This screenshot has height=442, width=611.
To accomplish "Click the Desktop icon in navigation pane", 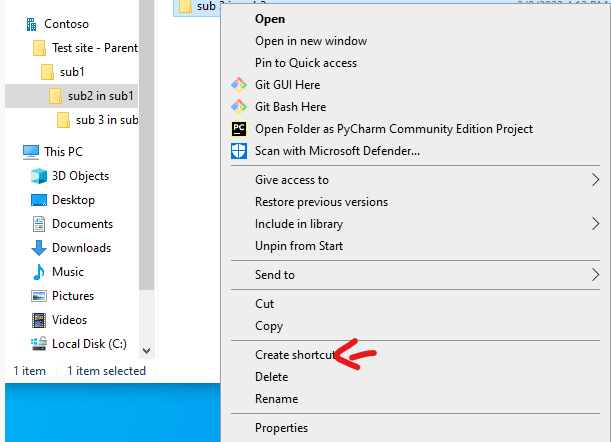I will coord(39,200).
